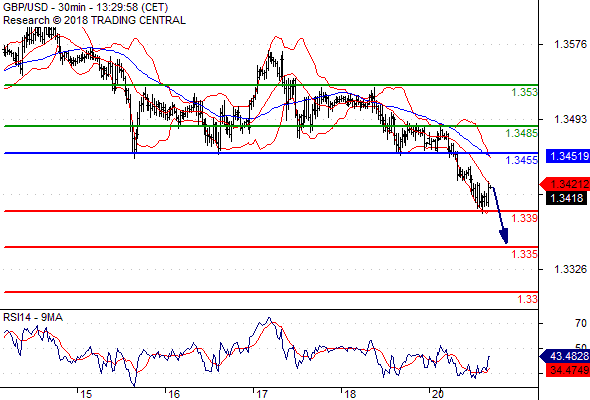Click the 1.3576 price axis value
Screen dimensions: 590x400
[x=570, y=44]
